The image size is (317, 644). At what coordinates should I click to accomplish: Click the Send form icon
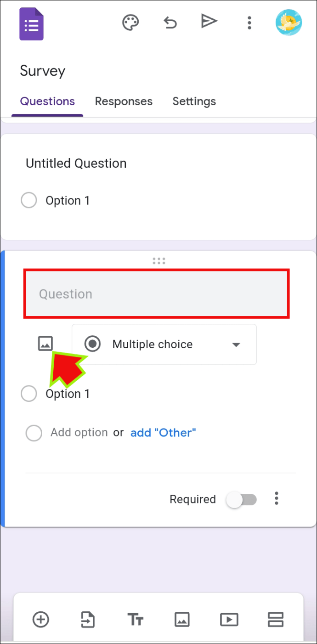(209, 22)
